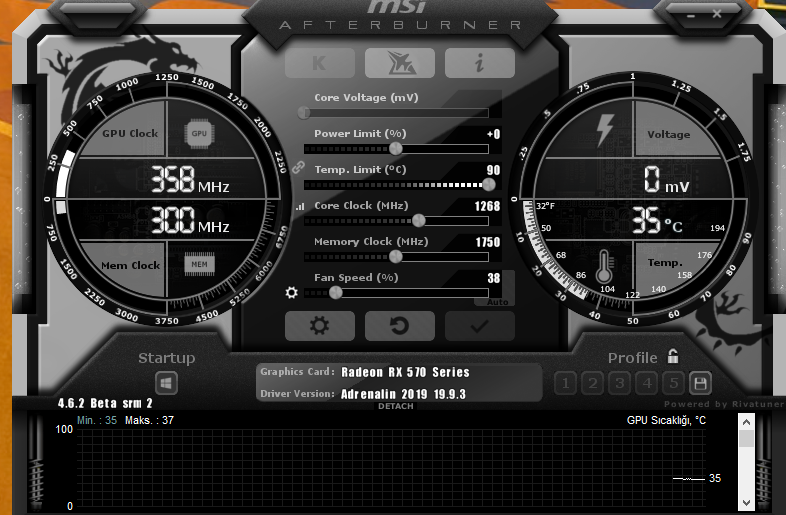Screen dimensions: 786x515
Task: Toggle Apply at Windows startup icon
Action: tap(166, 384)
